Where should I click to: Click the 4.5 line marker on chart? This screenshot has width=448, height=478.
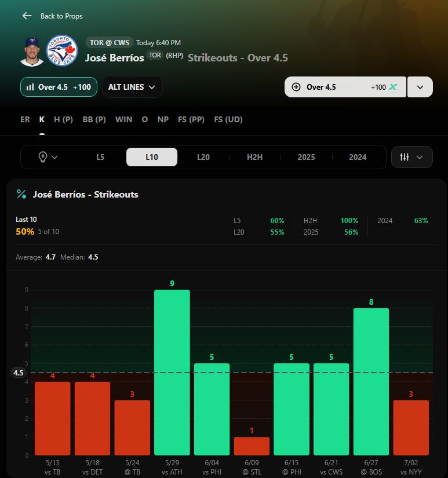pos(19,373)
